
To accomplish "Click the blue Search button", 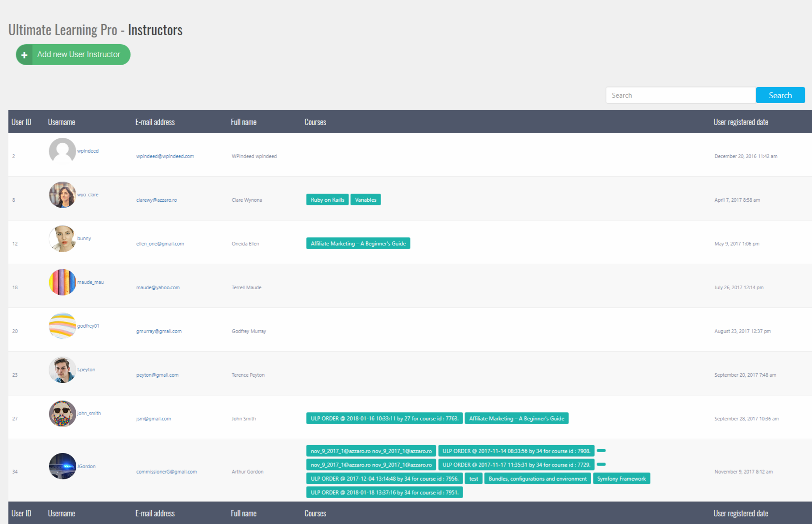I will (780, 95).
